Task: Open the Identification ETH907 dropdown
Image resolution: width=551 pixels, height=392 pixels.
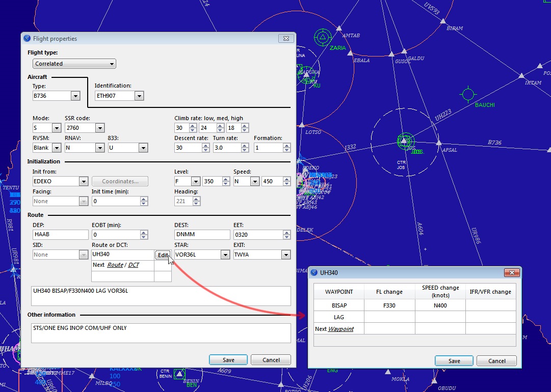Action: coord(139,96)
